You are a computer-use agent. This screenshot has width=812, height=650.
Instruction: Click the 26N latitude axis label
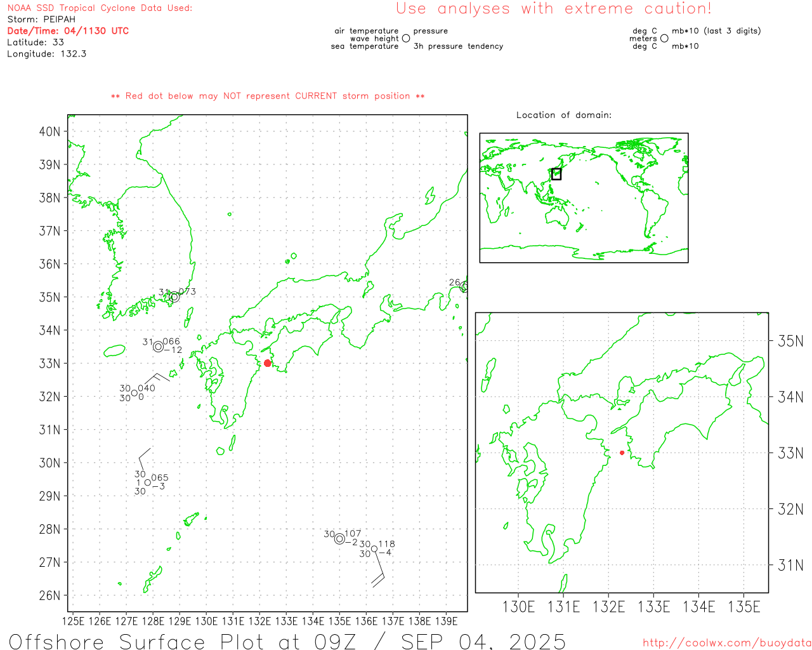(x=49, y=595)
